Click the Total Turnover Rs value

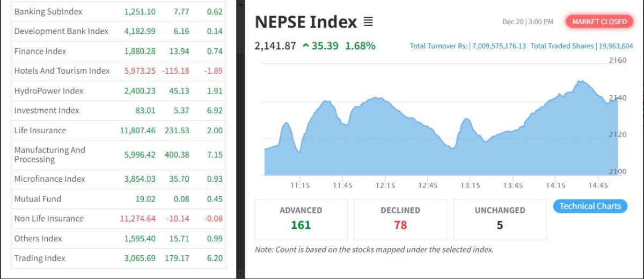tap(499, 46)
